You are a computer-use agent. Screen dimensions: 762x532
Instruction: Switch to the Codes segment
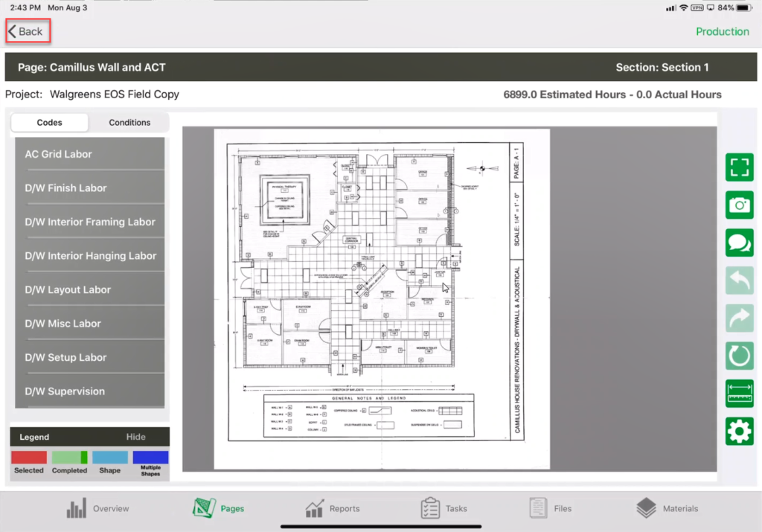click(x=50, y=123)
